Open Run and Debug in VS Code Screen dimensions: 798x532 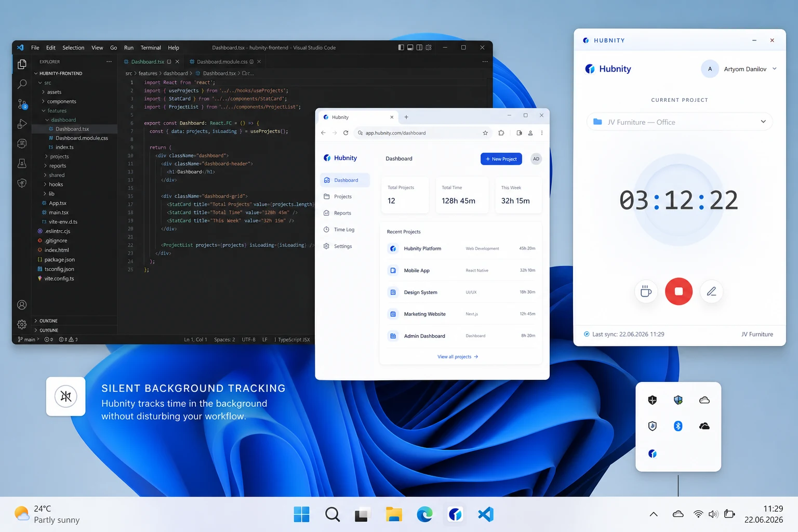tap(22, 124)
